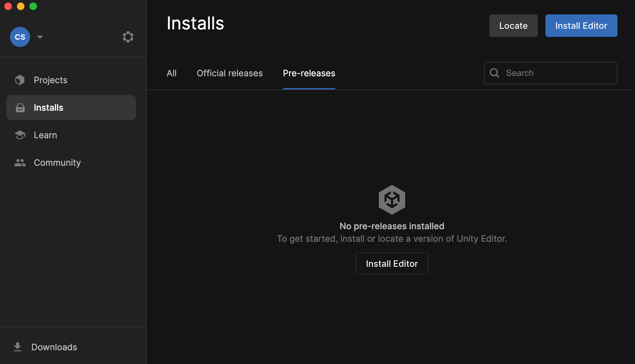
Task: Click the blue Install Editor button
Action: click(x=581, y=26)
